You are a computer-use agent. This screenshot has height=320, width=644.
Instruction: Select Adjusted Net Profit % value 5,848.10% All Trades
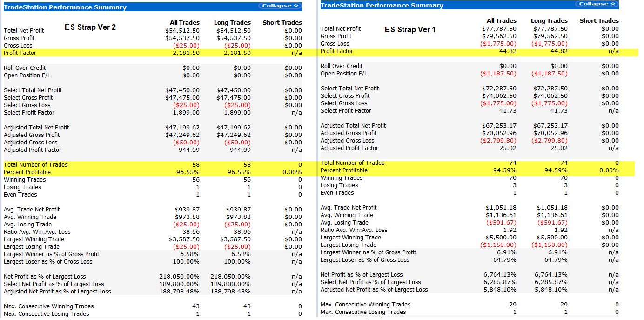coord(500,289)
